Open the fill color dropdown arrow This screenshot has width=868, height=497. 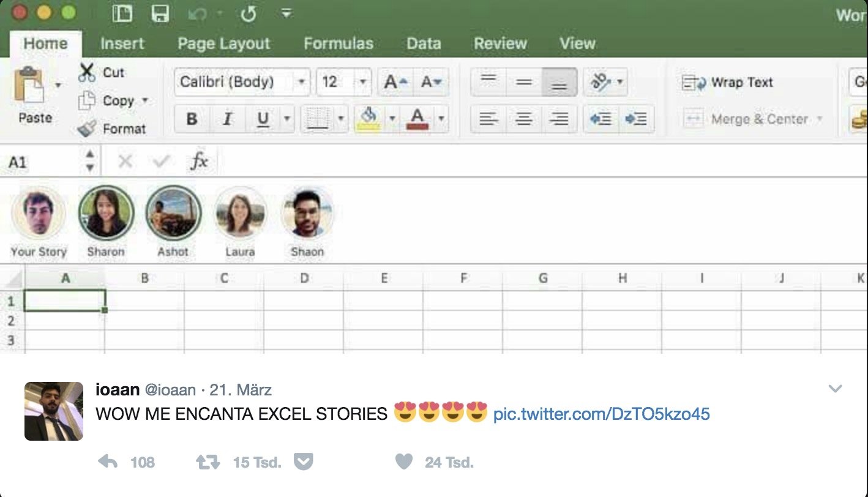pos(392,119)
